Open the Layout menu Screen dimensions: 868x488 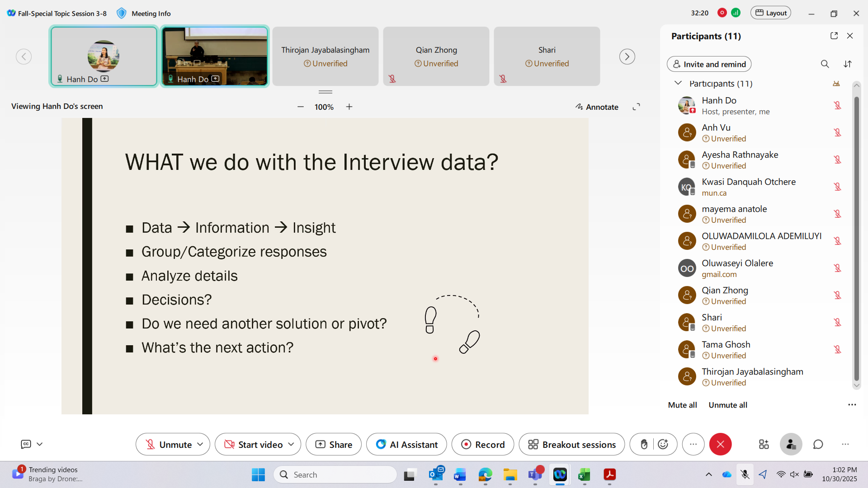point(771,13)
